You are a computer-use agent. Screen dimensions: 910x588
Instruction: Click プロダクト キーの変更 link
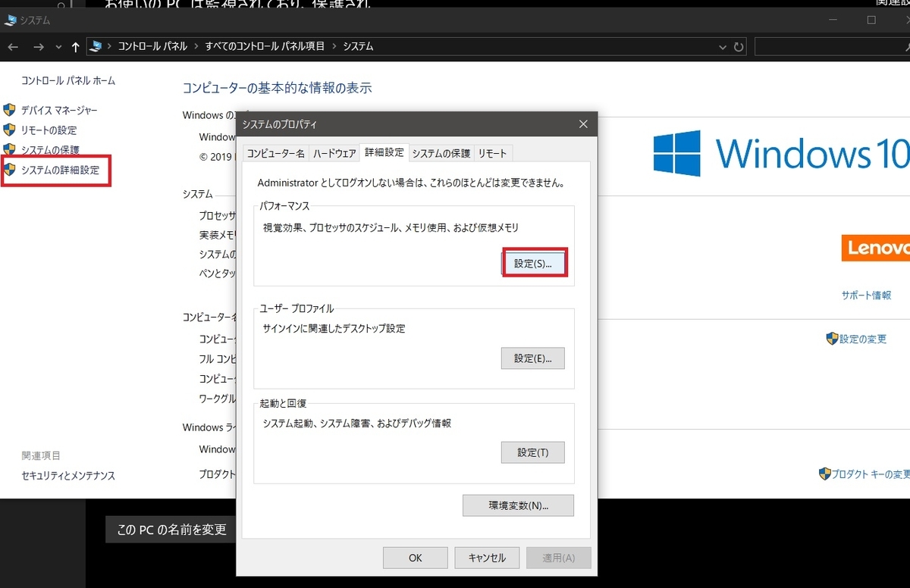pyautogui.click(x=871, y=474)
